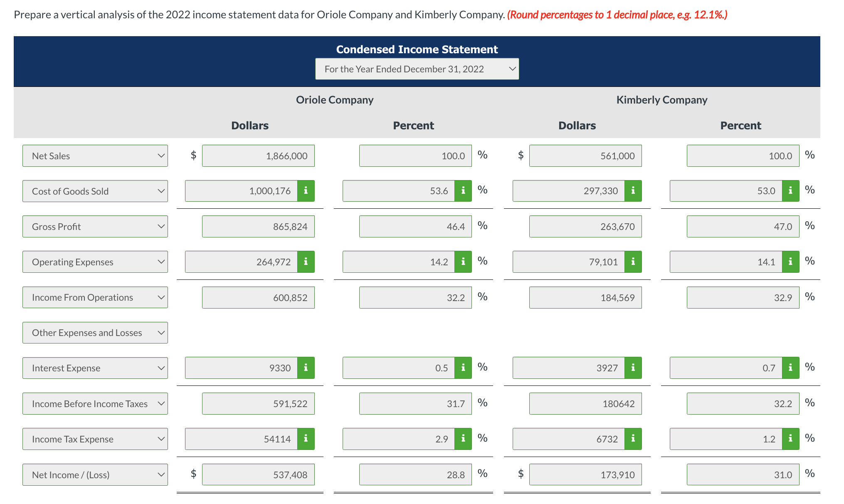Screen dimensions: 844x504
Task: Click the Condensed Income Statement header
Action: tap(417, 49)
